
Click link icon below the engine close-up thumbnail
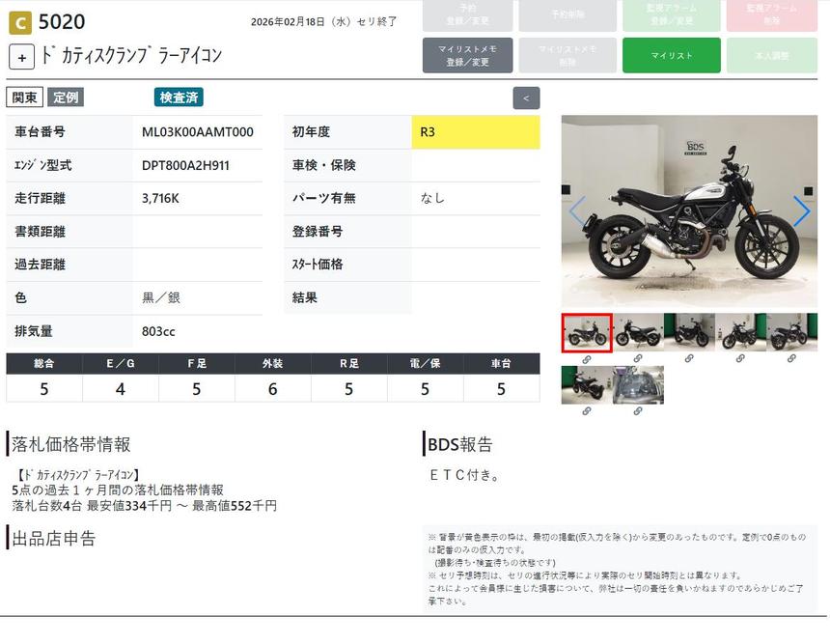638,411
